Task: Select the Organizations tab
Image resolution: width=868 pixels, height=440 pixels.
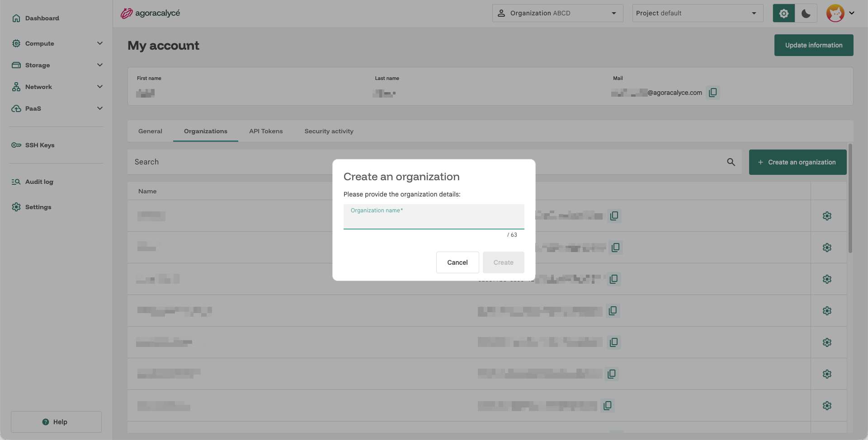Action: pyautogui.click(x=206, y=131)
